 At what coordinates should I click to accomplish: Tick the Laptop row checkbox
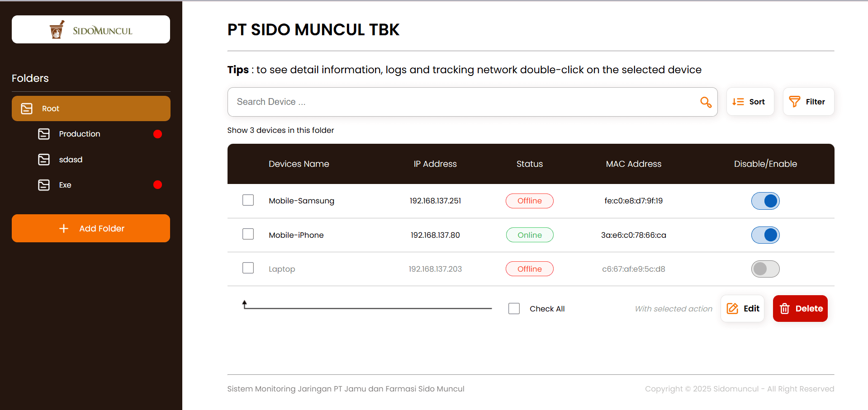tap(248, 268)
